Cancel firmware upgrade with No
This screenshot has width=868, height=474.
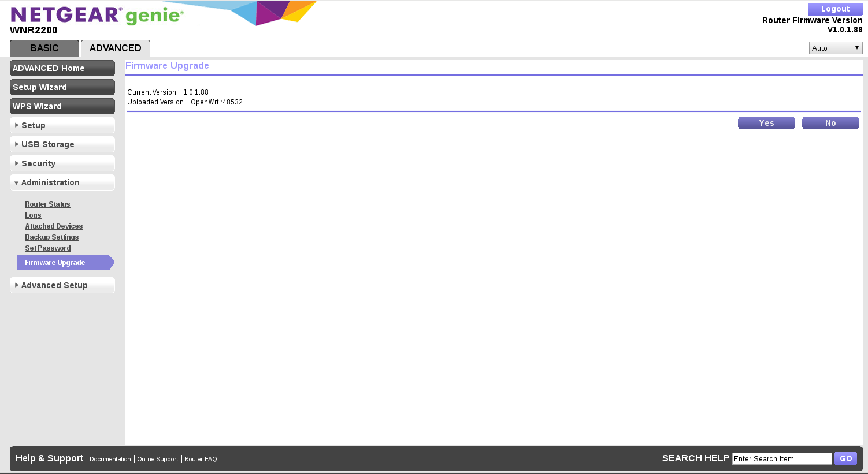point(830,123)
